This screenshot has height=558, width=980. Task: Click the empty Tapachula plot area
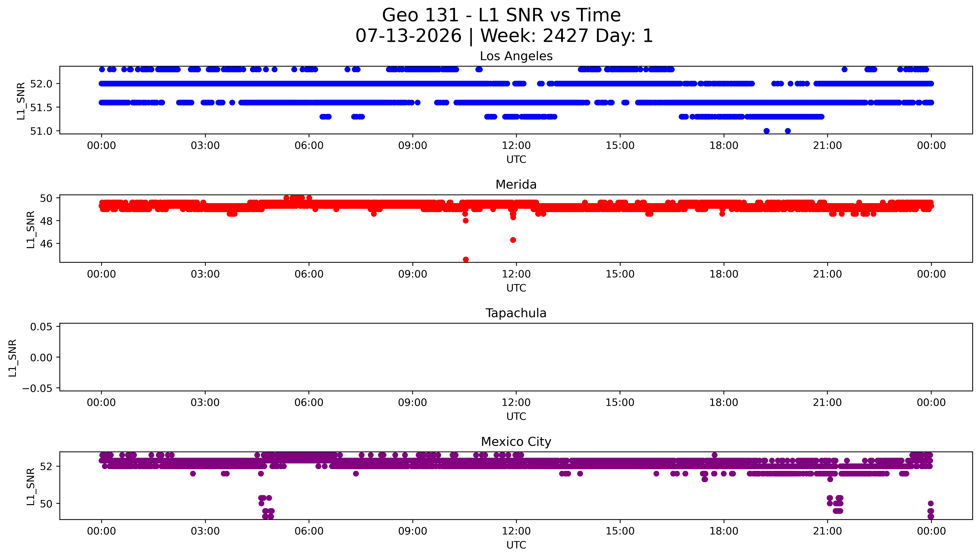pos(516,357)
